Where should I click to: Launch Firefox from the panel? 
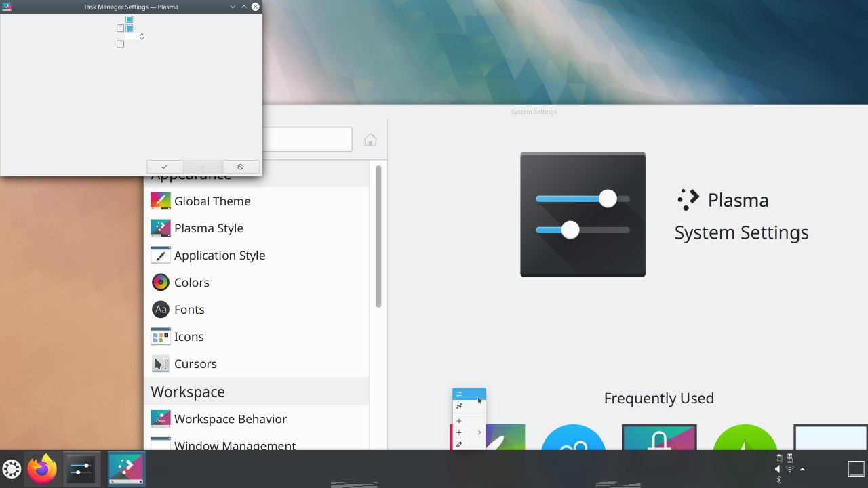point(42,469)
